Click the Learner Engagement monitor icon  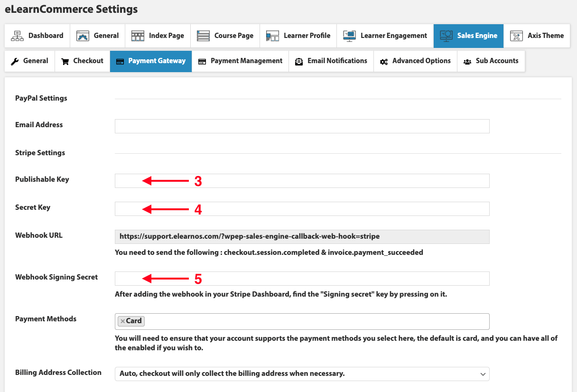click(349, 36)
